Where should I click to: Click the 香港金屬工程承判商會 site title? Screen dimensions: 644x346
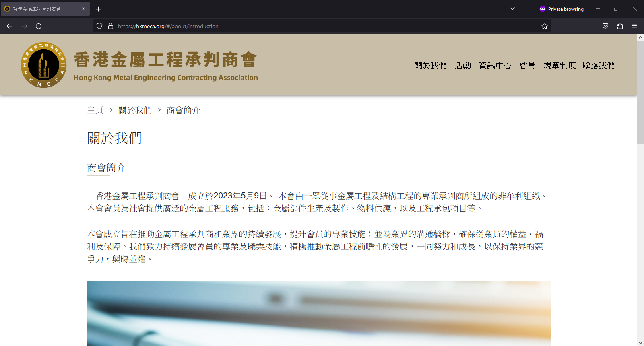[165, 60]
